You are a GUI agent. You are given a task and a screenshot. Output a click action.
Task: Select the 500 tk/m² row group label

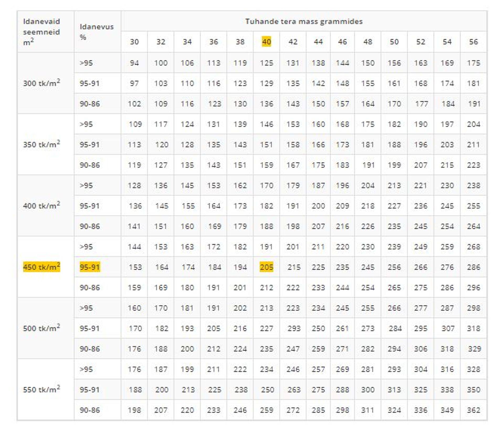click(41, 328)
